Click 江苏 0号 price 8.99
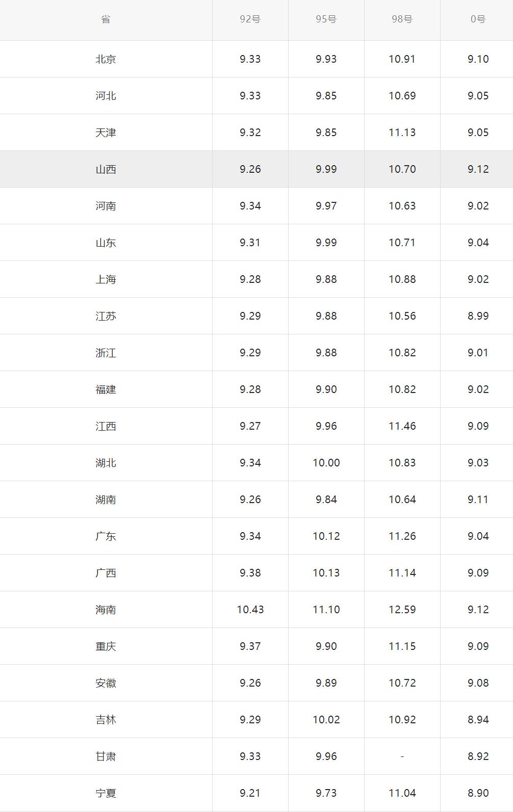The height and width of the screenshot is (812, 513). tap(478, 316)
